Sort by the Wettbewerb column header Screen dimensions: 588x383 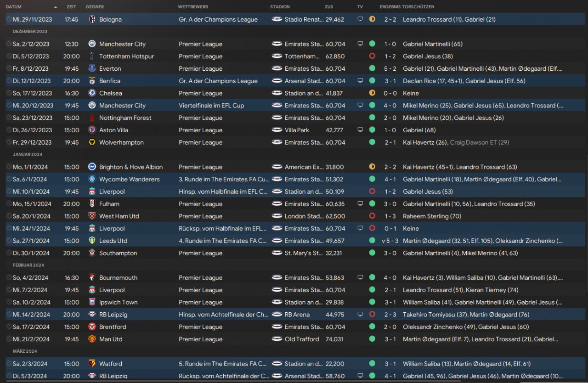pos(193,7)
